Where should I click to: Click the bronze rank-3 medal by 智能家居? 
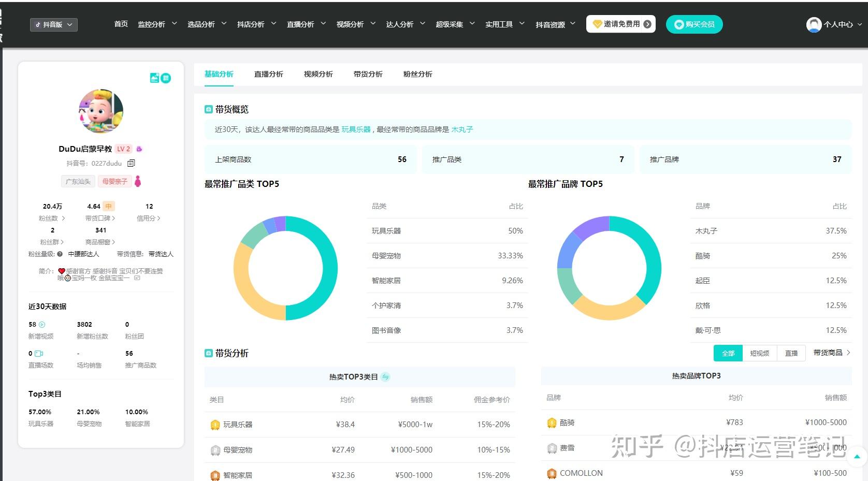(215, 475)
